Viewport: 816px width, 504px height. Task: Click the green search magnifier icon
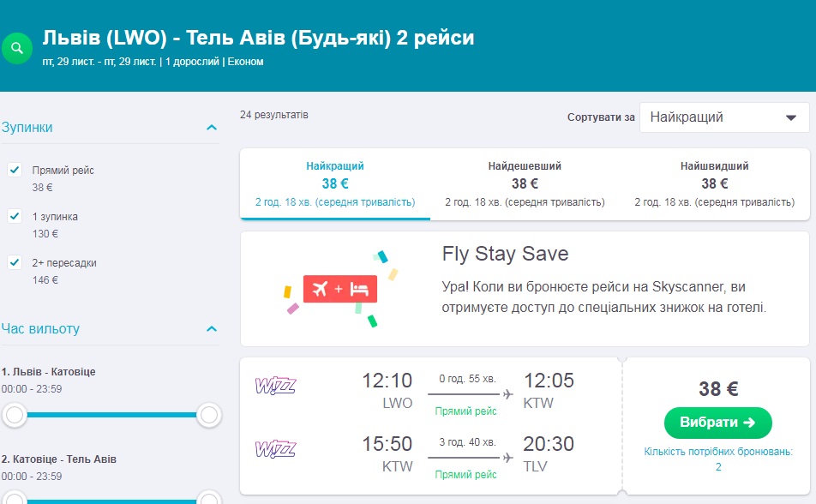(x=17, y=48)
